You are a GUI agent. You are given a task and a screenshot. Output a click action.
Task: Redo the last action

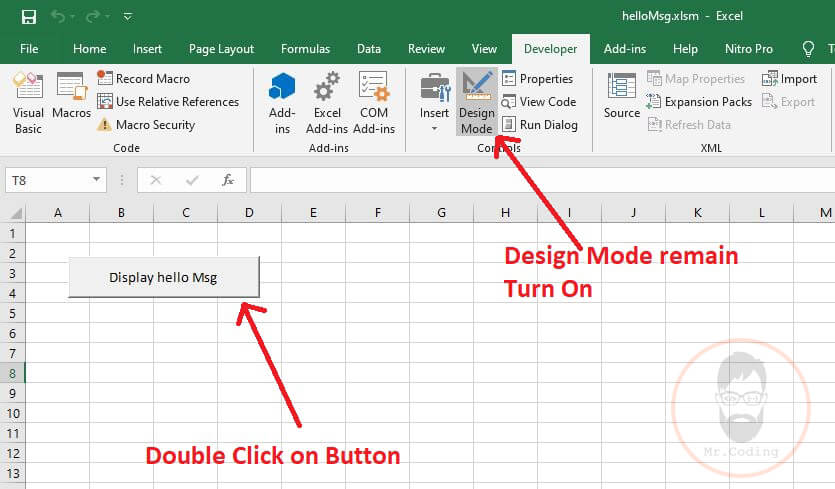[x=93, y=17]
